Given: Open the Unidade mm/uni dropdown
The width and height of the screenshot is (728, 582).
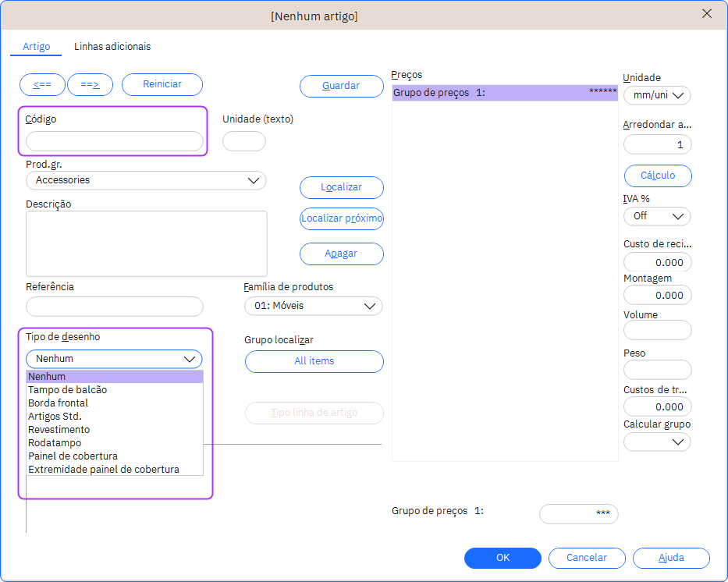Looking at the screenshot, I should [657, 95].
